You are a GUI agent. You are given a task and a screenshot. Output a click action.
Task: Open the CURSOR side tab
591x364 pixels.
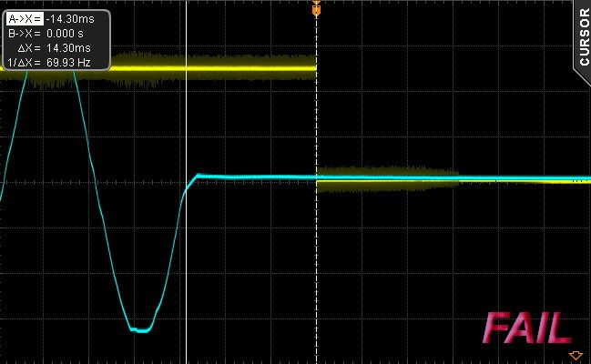[583, 37]
